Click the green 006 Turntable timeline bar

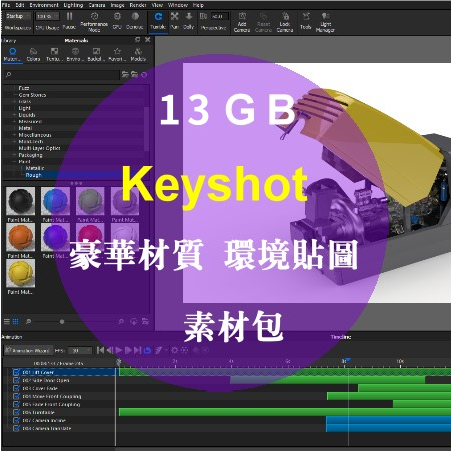pyautogui.click(x=285, y=412)
